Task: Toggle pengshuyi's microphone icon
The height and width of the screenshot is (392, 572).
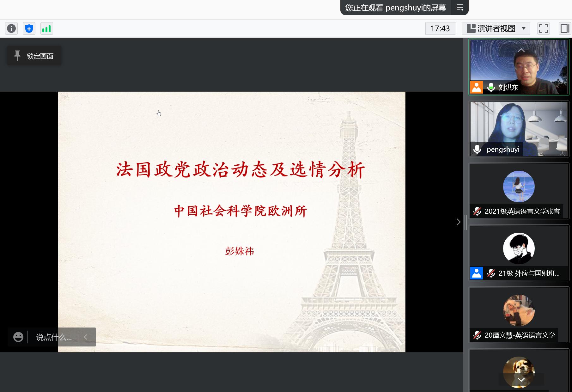Action: coord(478,149)
